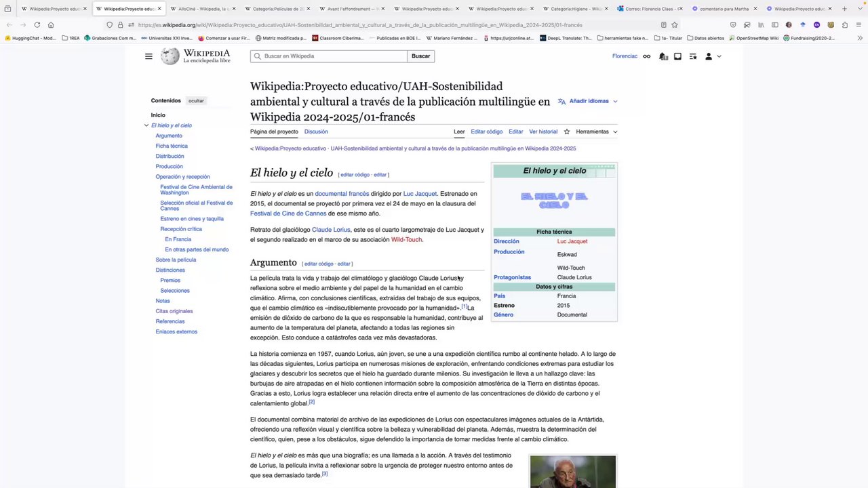Click the Wikipedia:Proyecto educativo breadcrumb link

coord(290,148)
